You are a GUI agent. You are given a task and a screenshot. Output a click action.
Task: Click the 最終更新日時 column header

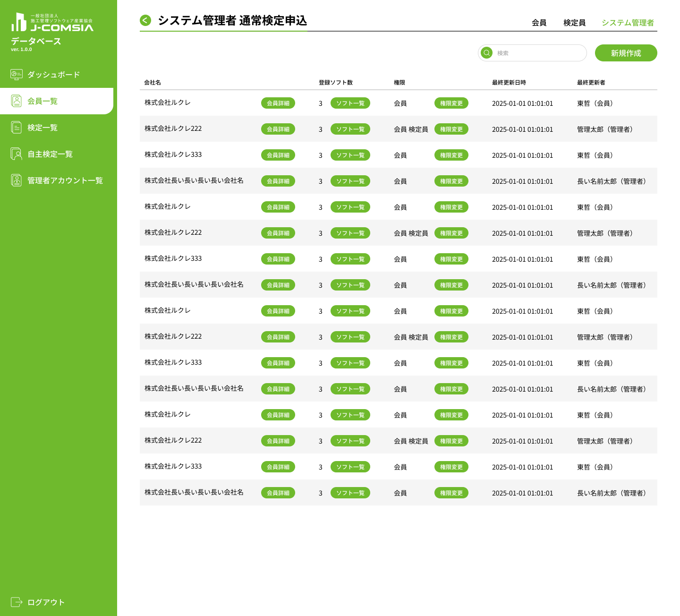tap(509, 82)
